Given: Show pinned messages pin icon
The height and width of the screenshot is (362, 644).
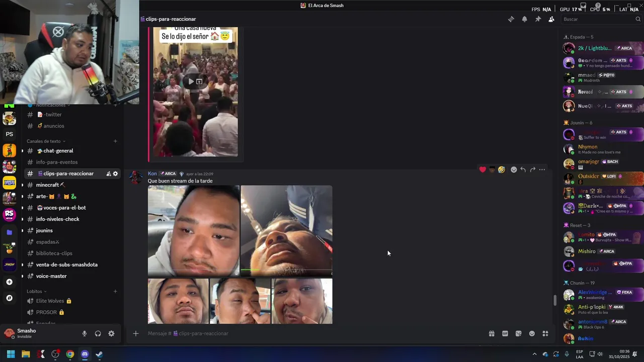Looking at the screenshot, I should click(x=538, y=19).
